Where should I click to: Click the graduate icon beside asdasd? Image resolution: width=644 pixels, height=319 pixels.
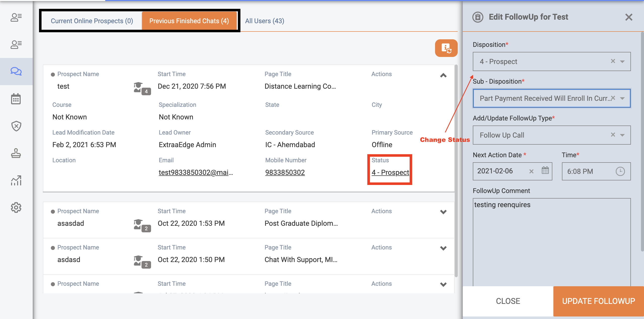(142, 262)
